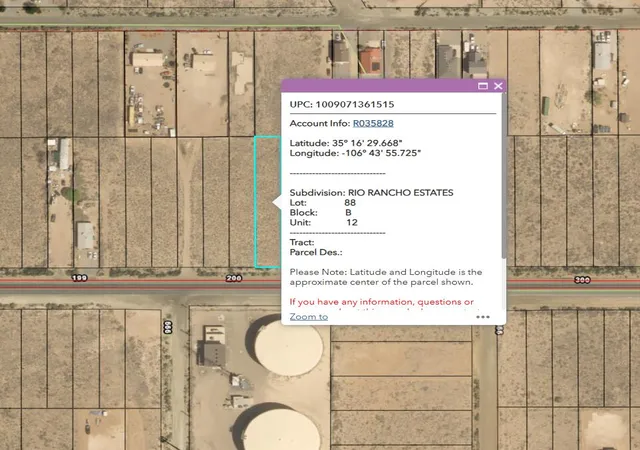The image size is (640, 450).
Task: Click the red-roofed house on the map
Action: (371, 60)
